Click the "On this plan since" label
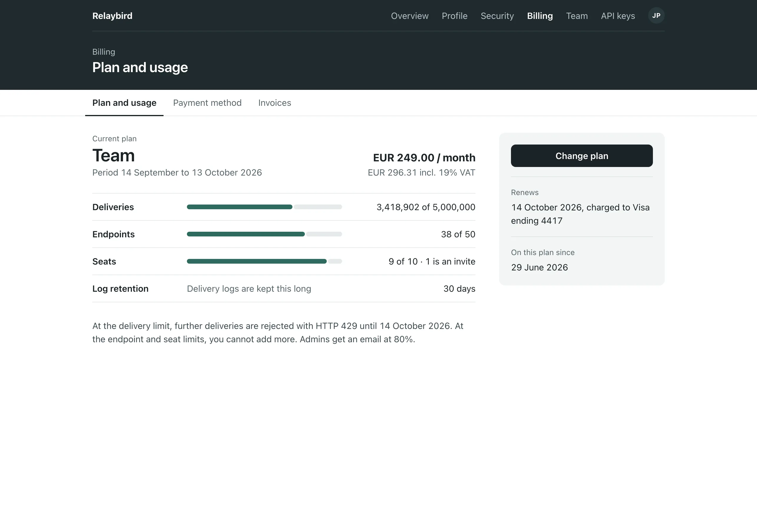 click(x=543, y=252)
